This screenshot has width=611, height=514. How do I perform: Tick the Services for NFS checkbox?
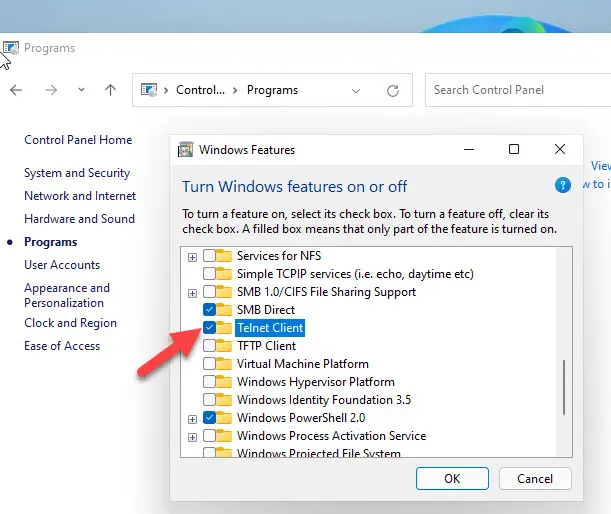point(209,256)
